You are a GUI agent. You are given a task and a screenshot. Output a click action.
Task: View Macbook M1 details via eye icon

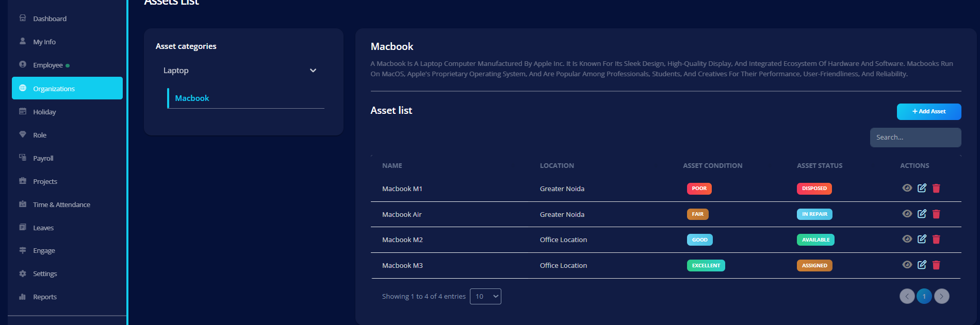[x=907, y=188]
